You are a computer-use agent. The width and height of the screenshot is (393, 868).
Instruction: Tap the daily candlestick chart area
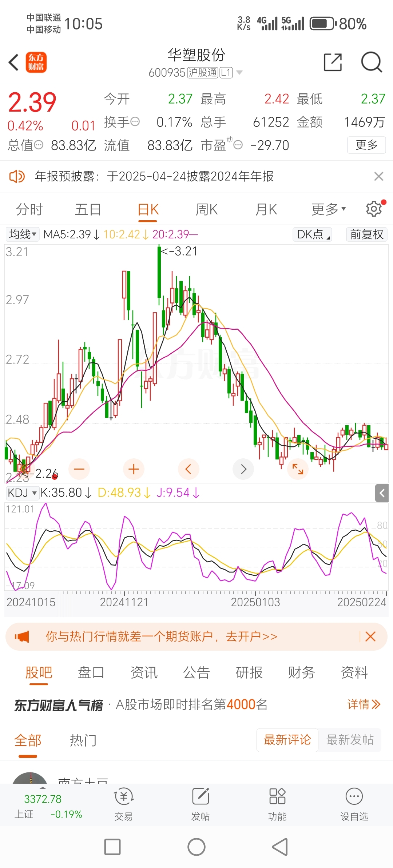pyautogui.click(x=196, y=363)
